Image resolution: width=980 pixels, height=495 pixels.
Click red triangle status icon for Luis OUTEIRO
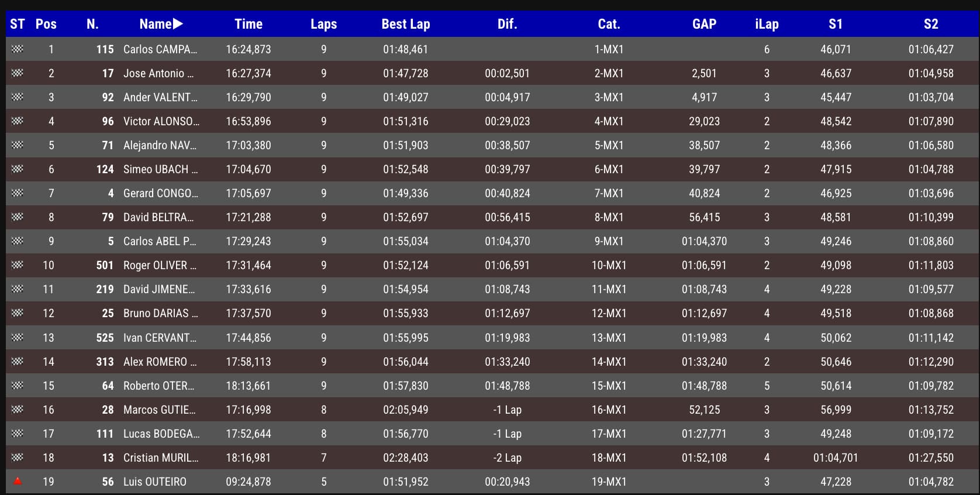pyautogui.click(x=18, y=481)
